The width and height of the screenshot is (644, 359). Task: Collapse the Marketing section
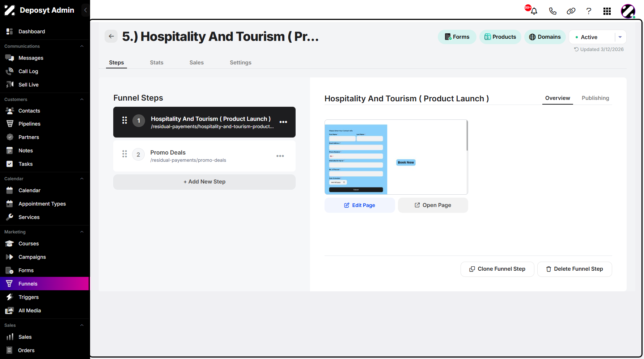[x=82, y=232]
